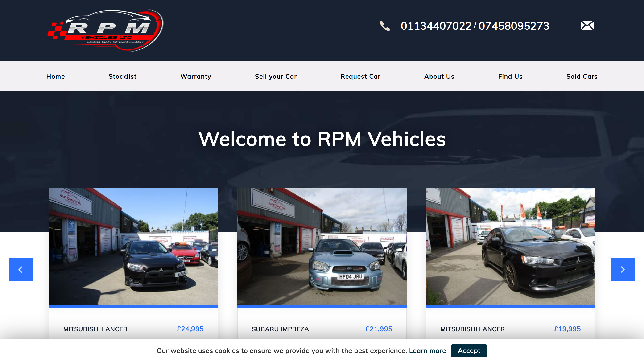This screenshot has height=362, width=644.
Task: Show previous cars with left arrow
Action: click(21, 270)
